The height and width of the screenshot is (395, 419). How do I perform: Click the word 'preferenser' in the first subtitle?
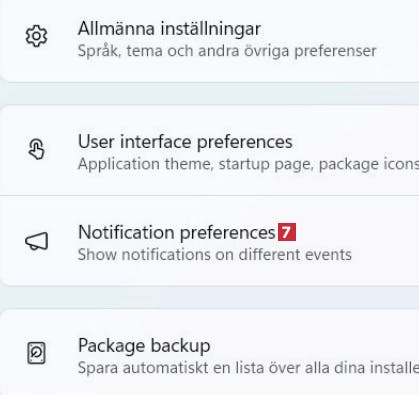[x=335, y=52]
